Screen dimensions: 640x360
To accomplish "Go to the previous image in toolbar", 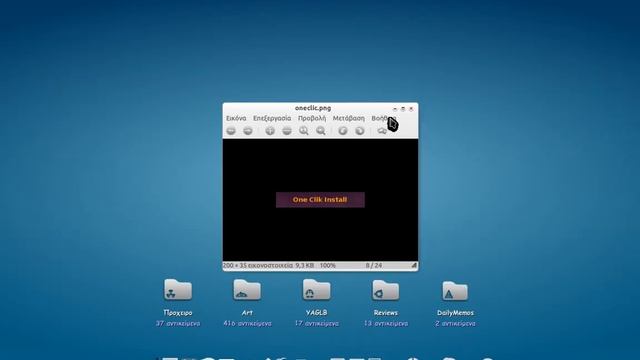I will coord(231,131).
